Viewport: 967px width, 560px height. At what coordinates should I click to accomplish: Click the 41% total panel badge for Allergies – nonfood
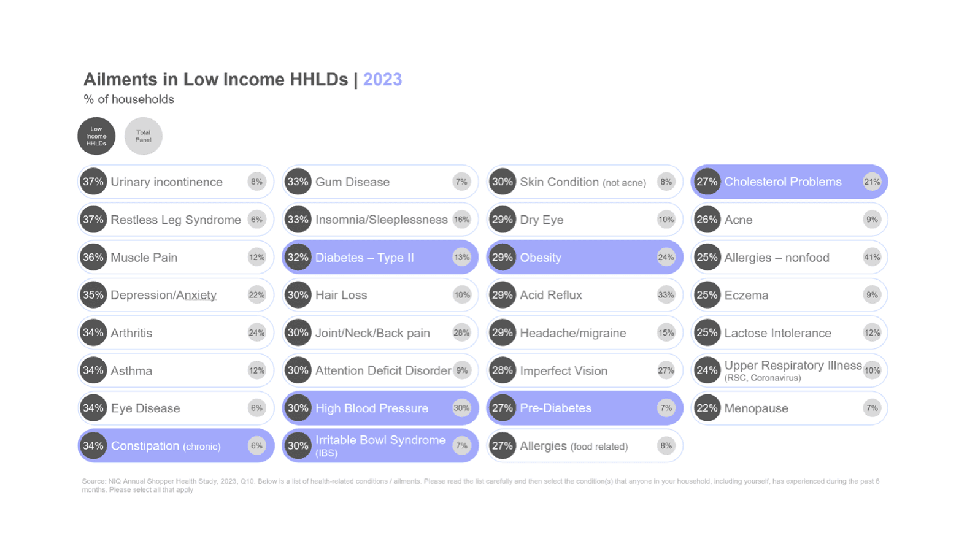872,257
